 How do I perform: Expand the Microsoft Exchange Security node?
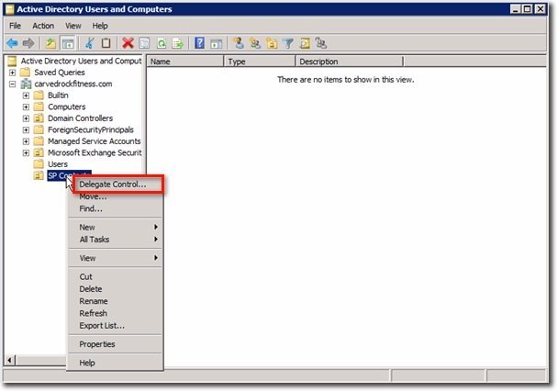point(26,152)
